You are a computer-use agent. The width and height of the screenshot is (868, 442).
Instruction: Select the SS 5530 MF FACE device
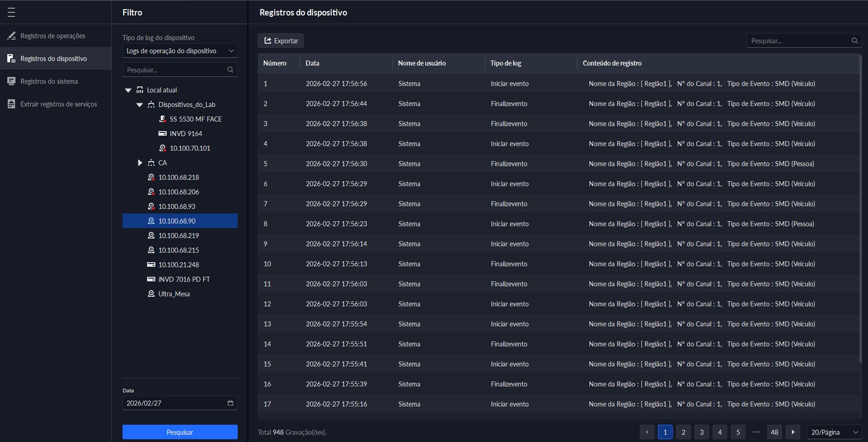pos(195,119)
